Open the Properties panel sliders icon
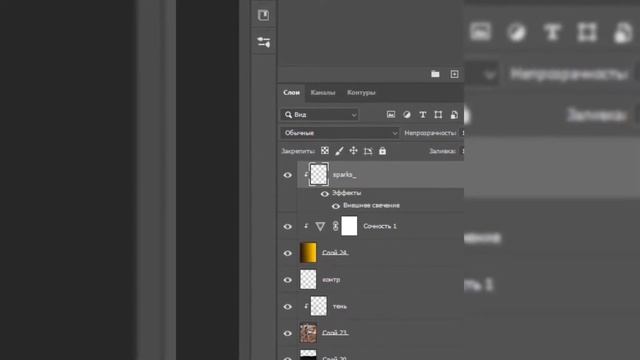The width and height of the screenshot is (640, 360). pos(264,42)
